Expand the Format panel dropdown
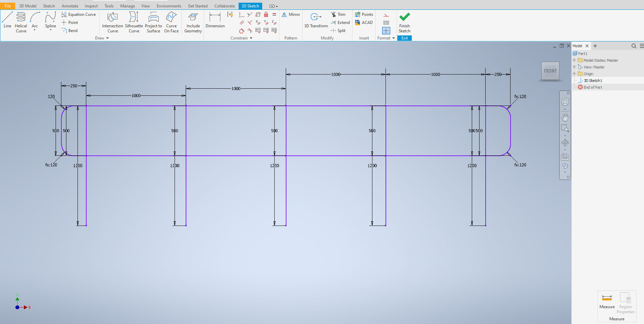Screen dimensions: 644x324 pyautogui.click(x=394, y=38)
